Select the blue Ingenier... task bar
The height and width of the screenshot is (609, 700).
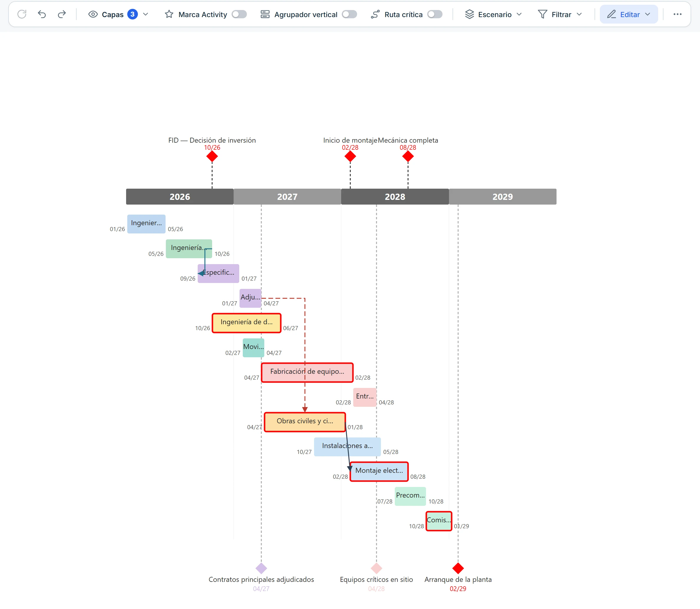(146, 224)
